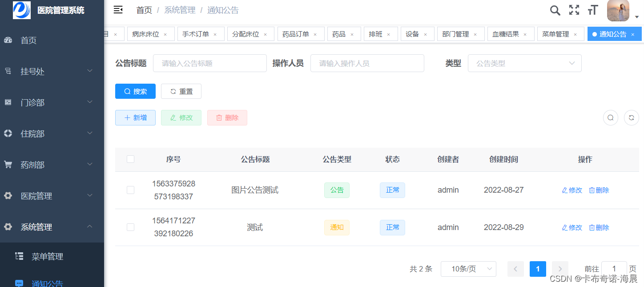Expand the 药剂部 sidebar menu
This screenshot has height=287, width=644.
52,165
